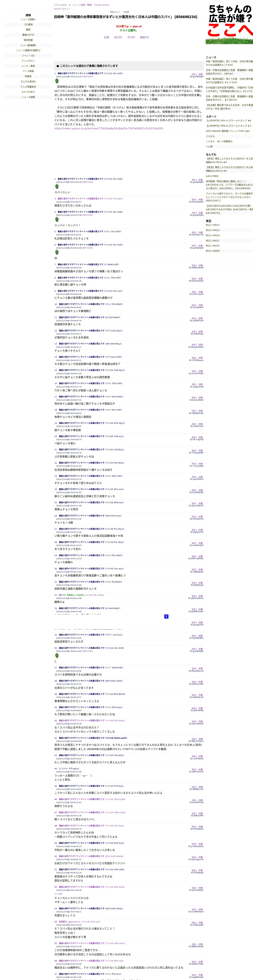
Task: Click the ログイン link
Action: coord(66,9)
